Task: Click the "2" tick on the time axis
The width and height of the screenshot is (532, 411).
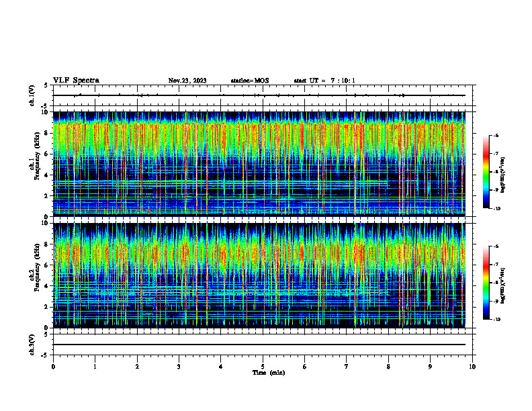Action: coord(137,367)
